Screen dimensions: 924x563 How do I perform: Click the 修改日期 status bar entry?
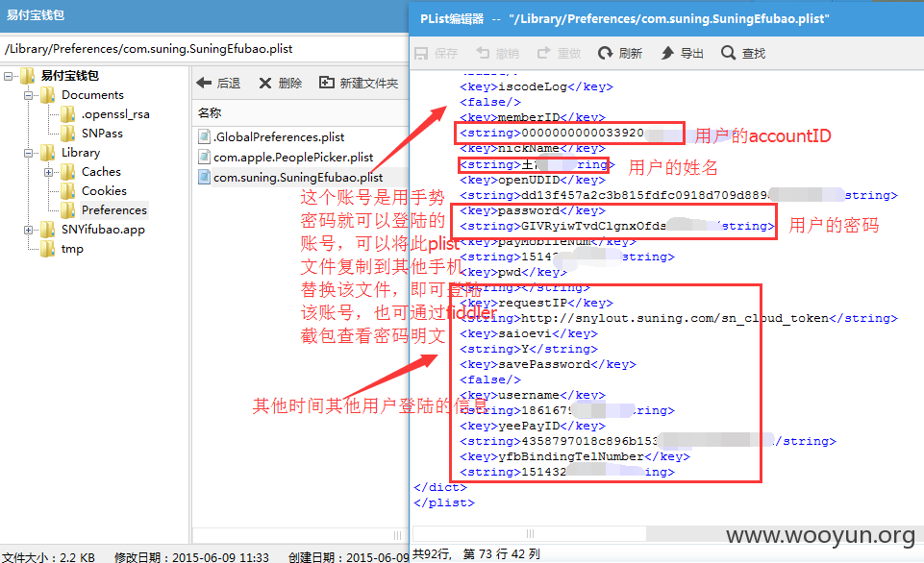[x=191, y=556]
